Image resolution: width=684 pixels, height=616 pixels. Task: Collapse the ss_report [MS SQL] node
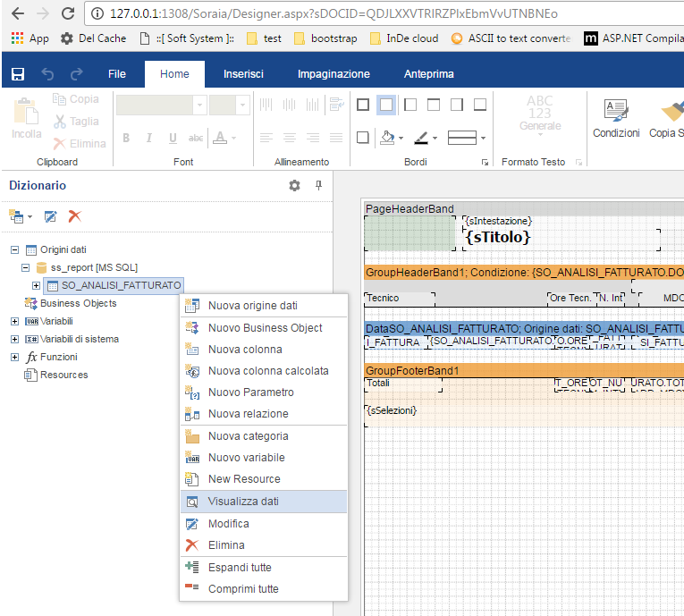pos(25,267)
